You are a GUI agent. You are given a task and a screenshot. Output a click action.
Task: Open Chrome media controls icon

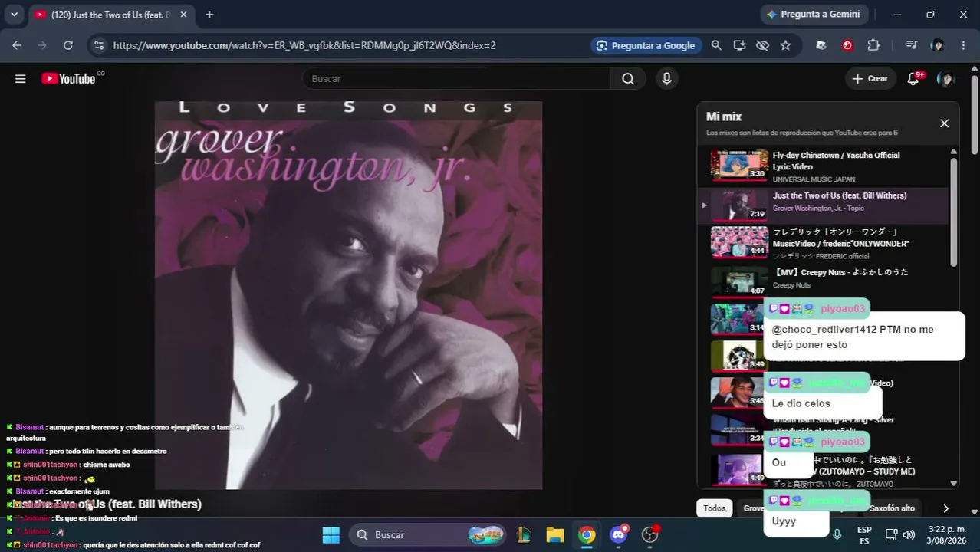[911, 45]
